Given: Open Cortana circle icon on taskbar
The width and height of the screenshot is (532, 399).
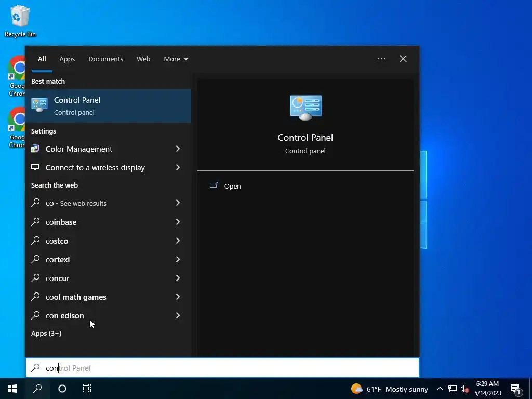Looking at the screenshot, I should point(62,389).
